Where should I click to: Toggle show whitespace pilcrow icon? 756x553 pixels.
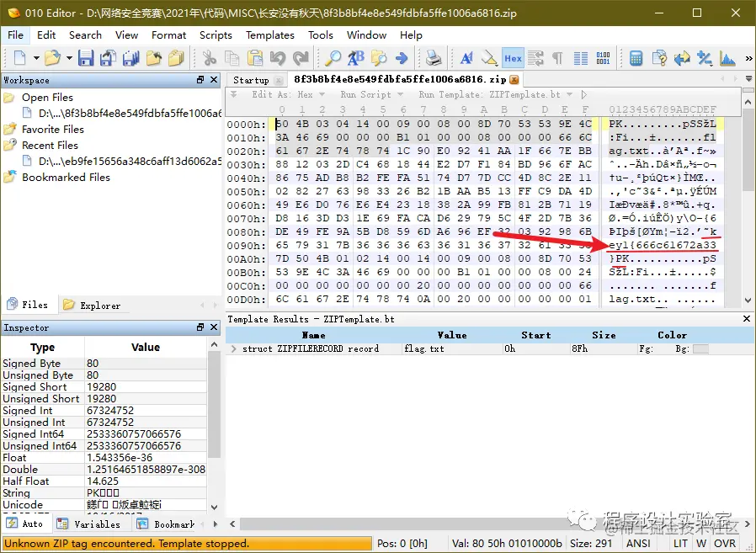coord(557,58)
